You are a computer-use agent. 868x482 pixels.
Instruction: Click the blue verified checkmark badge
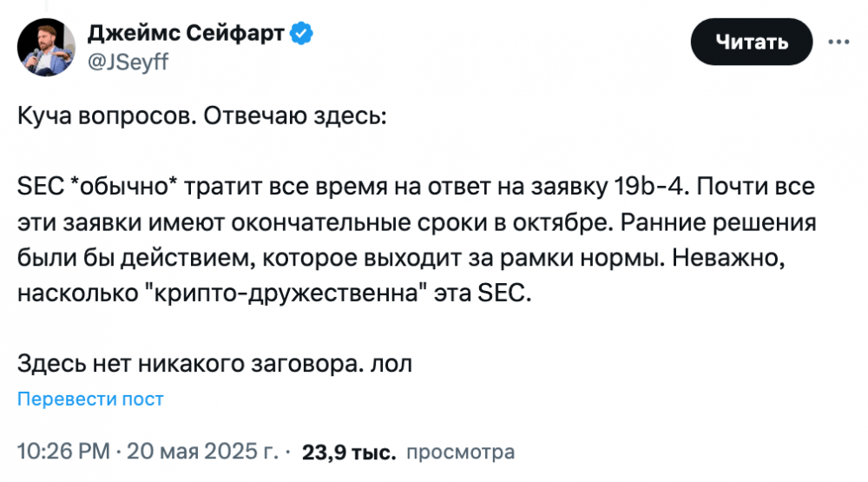[302, 34]
